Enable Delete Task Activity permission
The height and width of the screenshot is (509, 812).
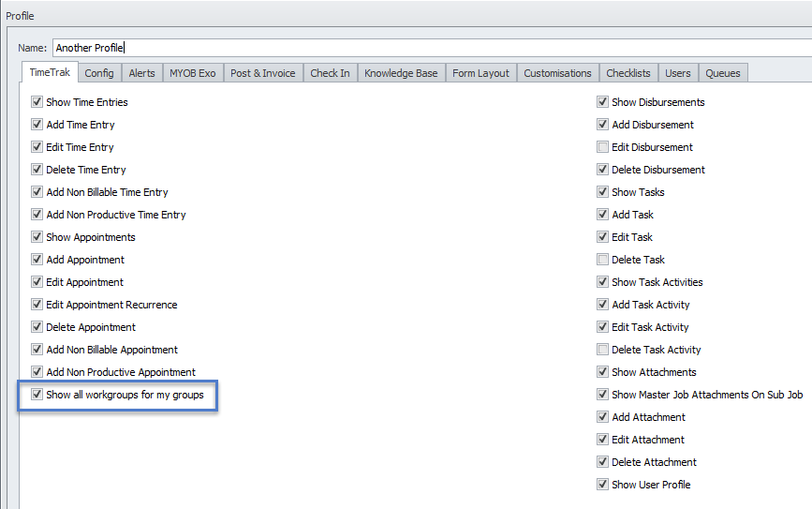[x=603, y=350]
